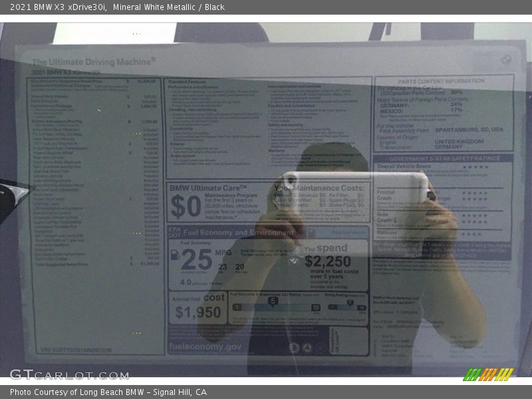Click the GTCARLOT.COM logo

click(x=70, y=375)
